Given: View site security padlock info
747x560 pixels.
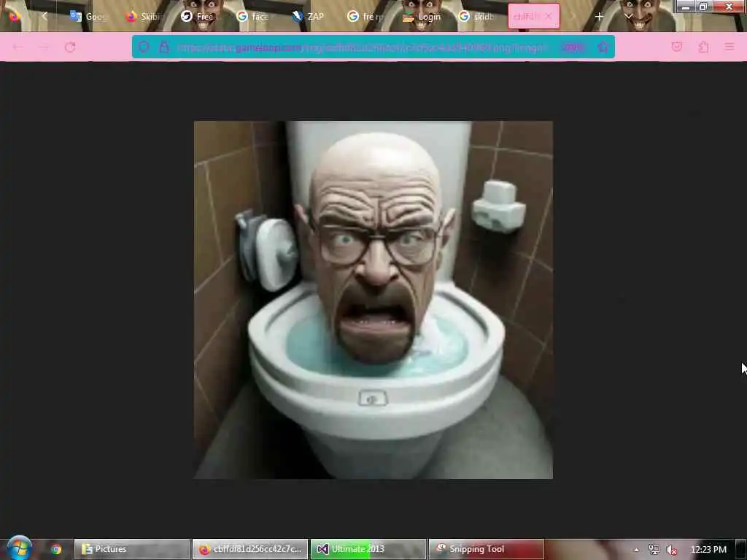Looking at the screenshot, I should click(x=164, y=47).
